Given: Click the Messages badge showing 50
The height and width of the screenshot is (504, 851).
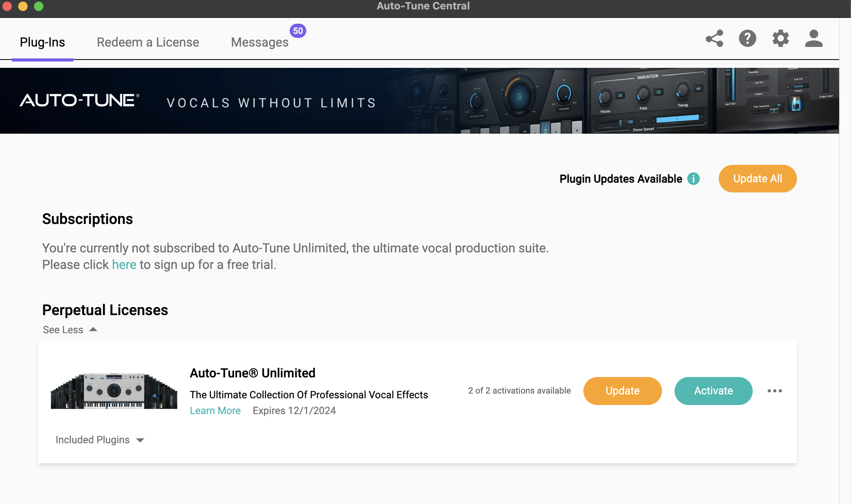Looking at the screenshot, I should [x=298, y=31].
